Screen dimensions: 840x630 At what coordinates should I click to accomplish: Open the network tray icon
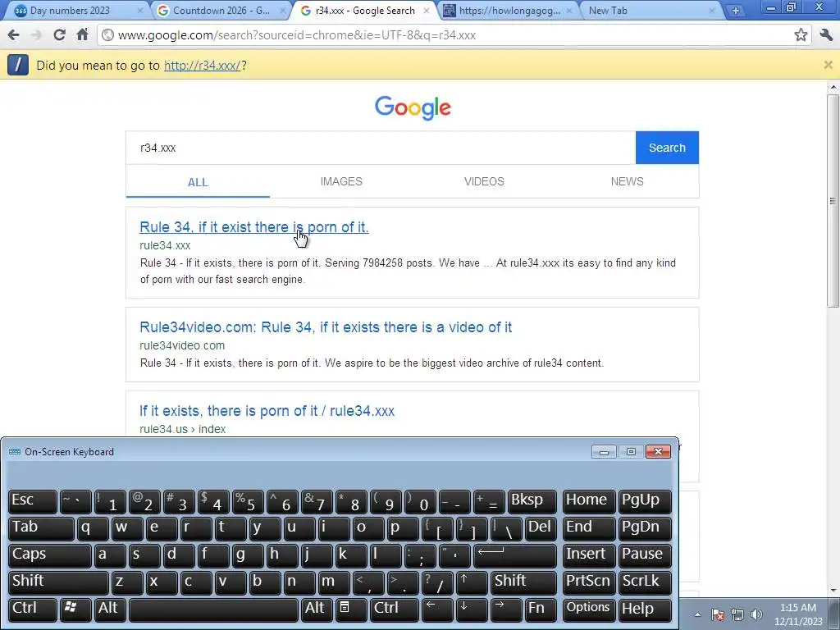pos(737,614)
